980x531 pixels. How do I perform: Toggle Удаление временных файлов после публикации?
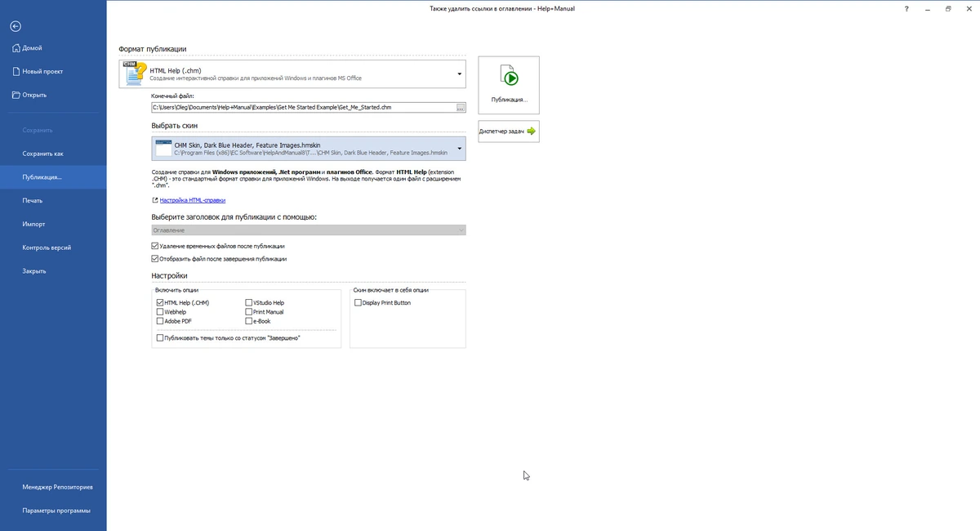[155, 246]
